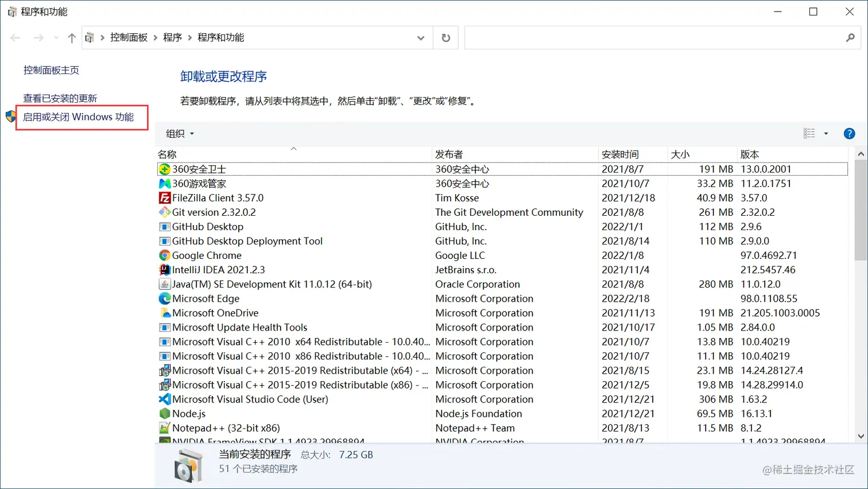Screen dimensions: 868x489
Task: Click the search magnifier icon
Action: tap(850, 38)
